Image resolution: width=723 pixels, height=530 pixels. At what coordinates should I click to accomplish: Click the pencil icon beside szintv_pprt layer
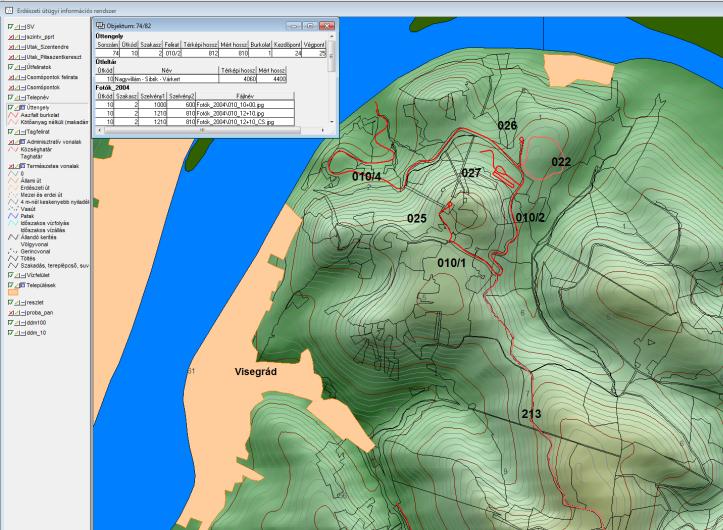pyautogui.click(x=17, y=37)
